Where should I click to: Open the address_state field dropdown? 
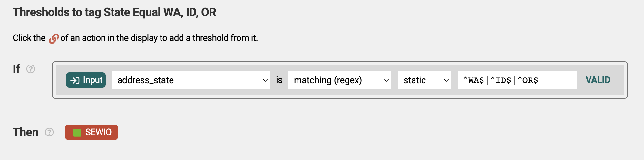191,80
